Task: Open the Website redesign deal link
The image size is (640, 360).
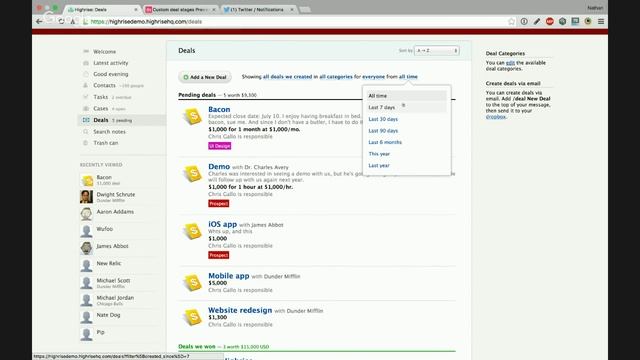Action: (x=240, y=310)
